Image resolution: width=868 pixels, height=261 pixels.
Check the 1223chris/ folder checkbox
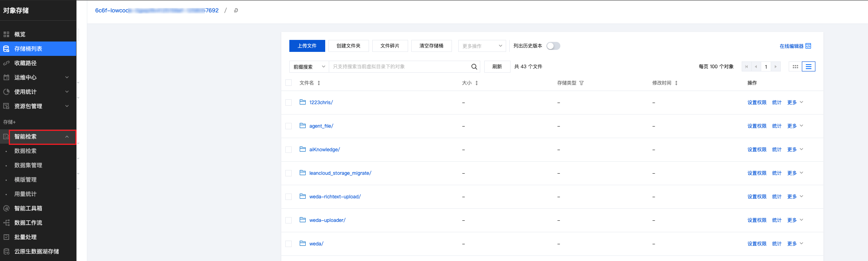click(289, 103)
